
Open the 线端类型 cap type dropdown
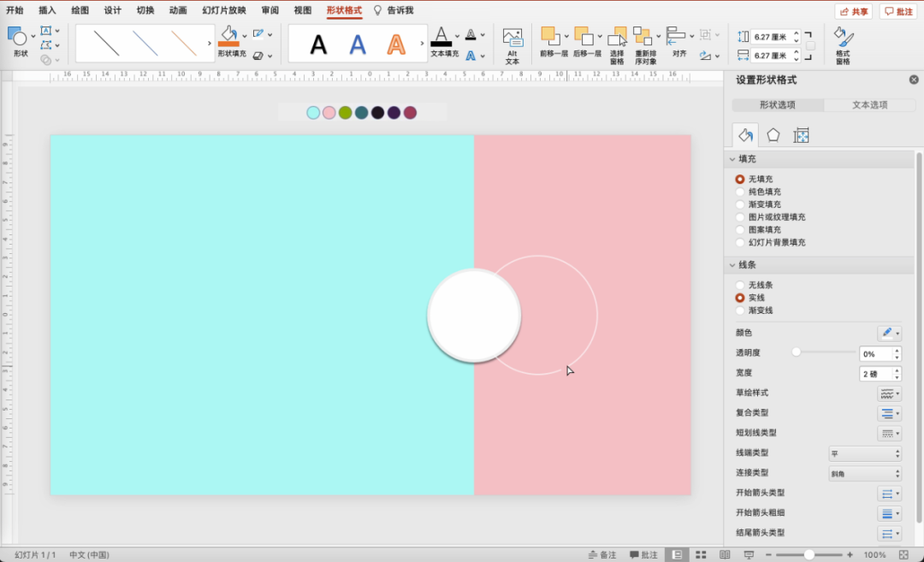point(864,453)
